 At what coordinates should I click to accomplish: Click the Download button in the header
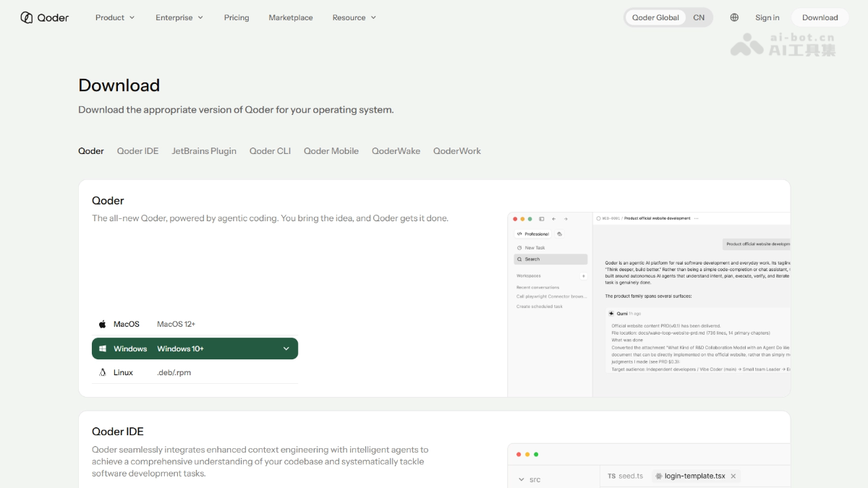pyautogui.click(x=820, y=17)
